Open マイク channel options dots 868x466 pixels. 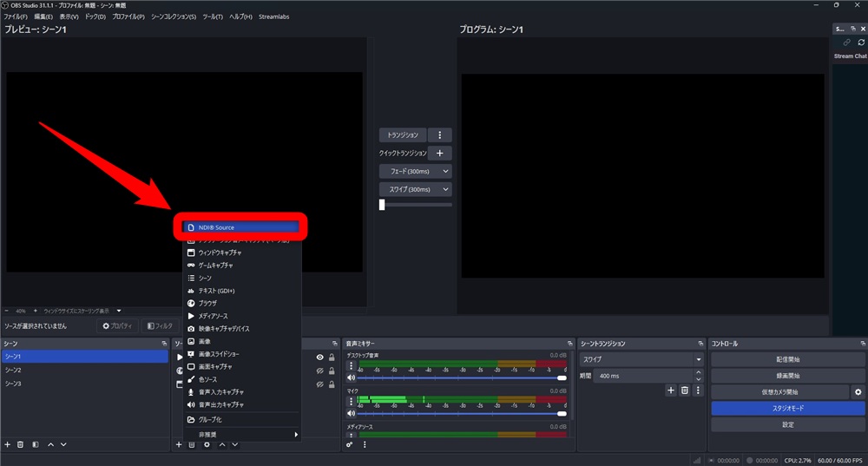tap(351, 401)
